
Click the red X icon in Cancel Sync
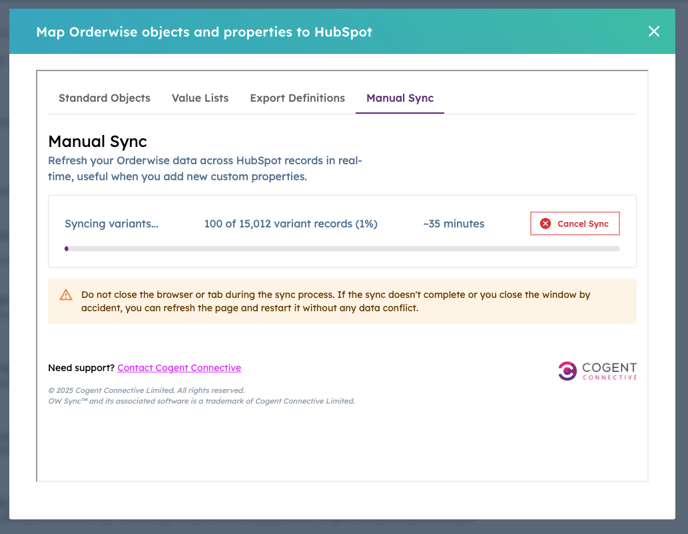[545, 224]
